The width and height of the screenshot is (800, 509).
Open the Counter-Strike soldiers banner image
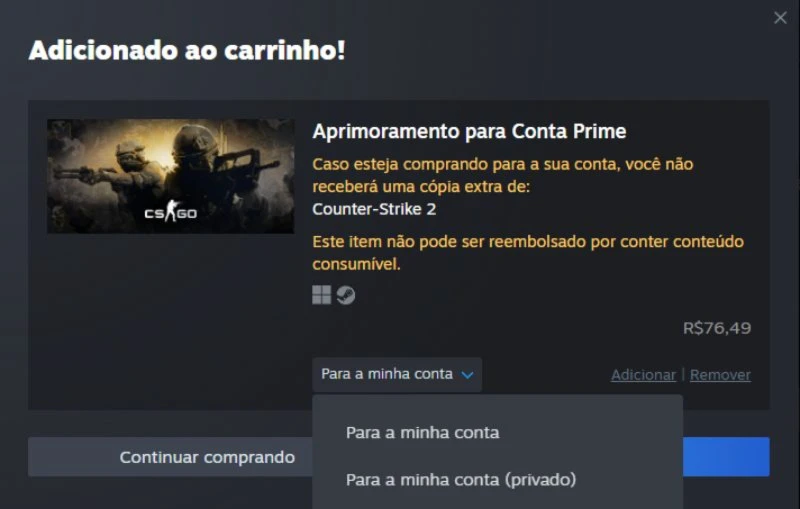(170, 176)
